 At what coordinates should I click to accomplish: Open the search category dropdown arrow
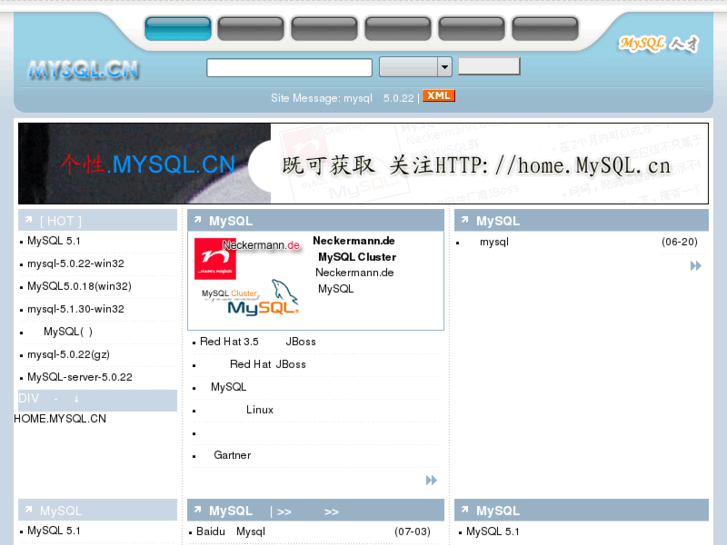[445, 67]
